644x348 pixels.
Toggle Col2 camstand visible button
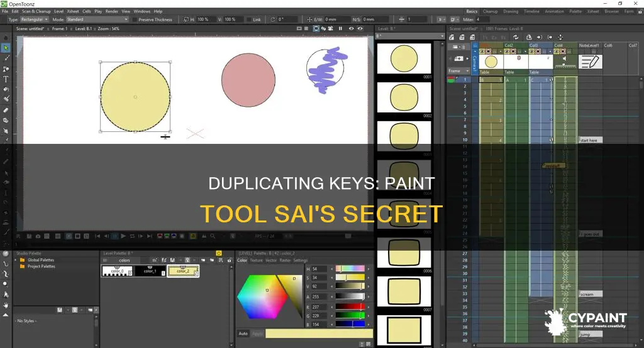click(513, 51)
